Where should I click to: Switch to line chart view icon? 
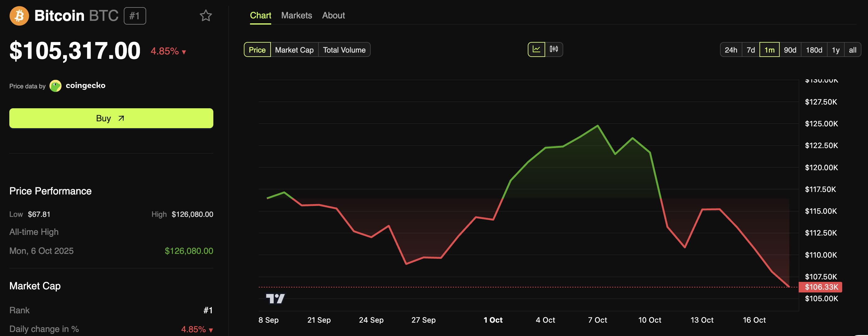(536, 49)
